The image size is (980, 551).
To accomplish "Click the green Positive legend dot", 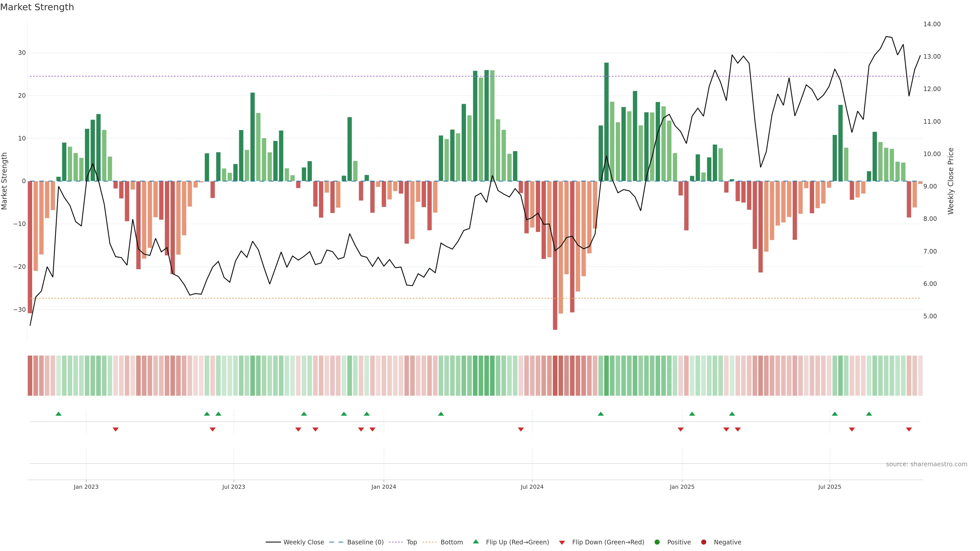I will click(657, 542).
